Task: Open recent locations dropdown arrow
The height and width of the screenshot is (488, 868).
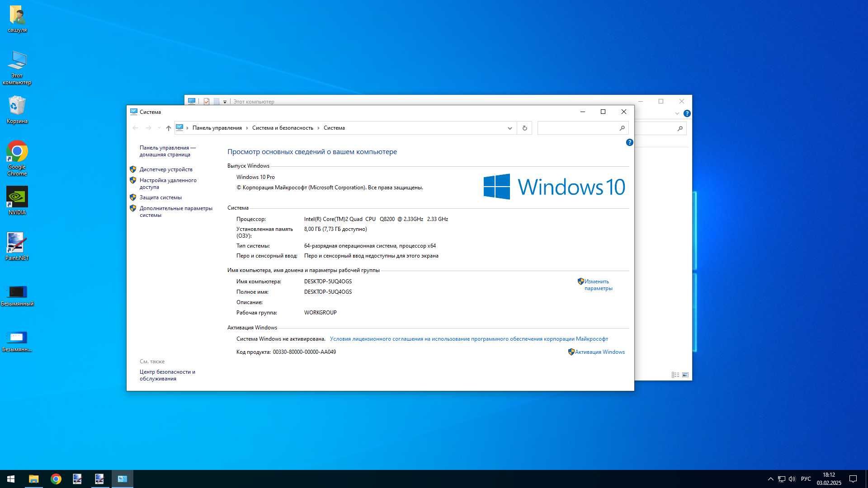Action: [x=159, y=128]
